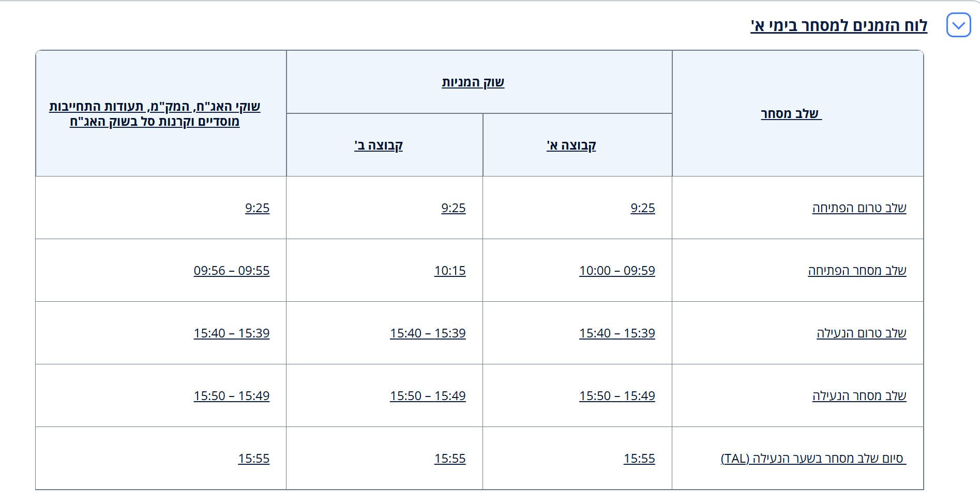Click the 10:15 Group B opening time
Screen dimensions: 980x500
(450, 271)
